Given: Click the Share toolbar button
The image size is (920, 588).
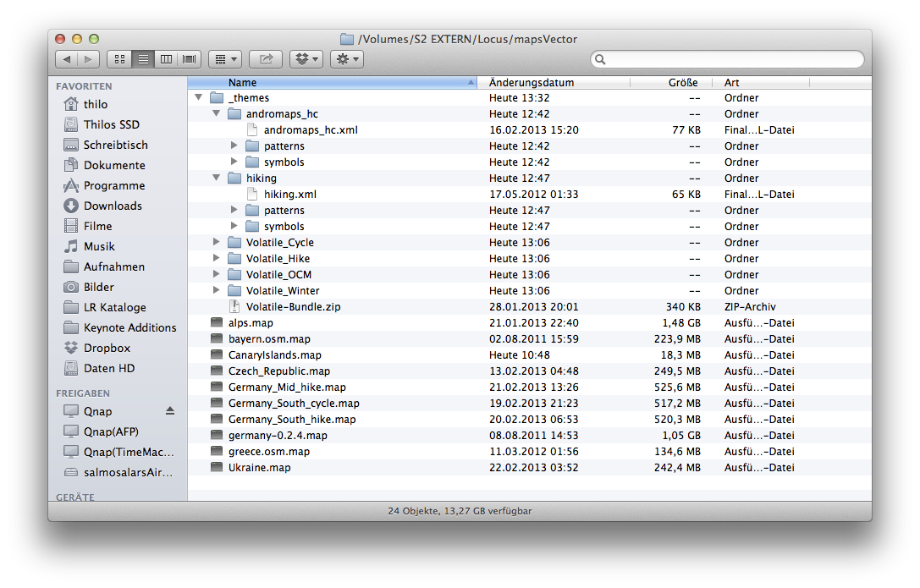Looking at the screenshot, I should 266,59.
